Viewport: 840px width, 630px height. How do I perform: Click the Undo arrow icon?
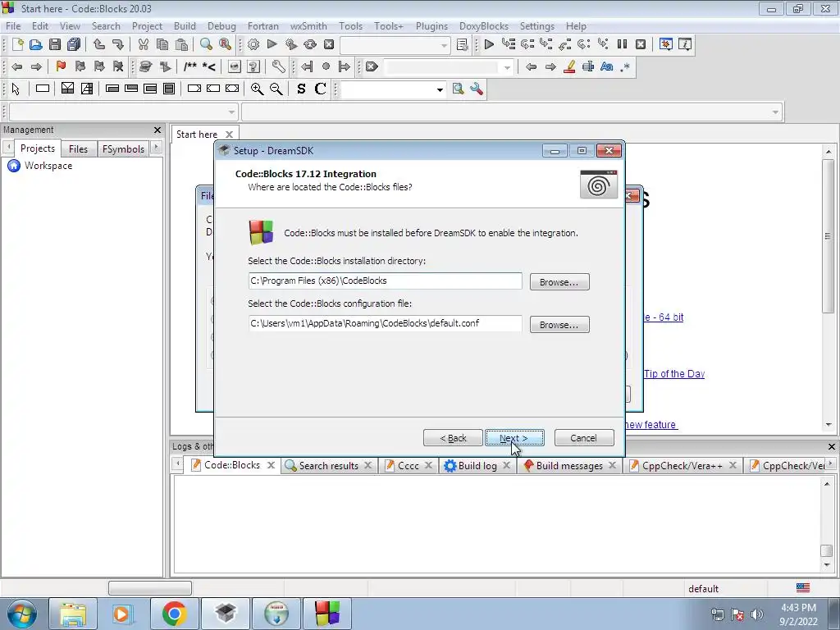[99, 44]
